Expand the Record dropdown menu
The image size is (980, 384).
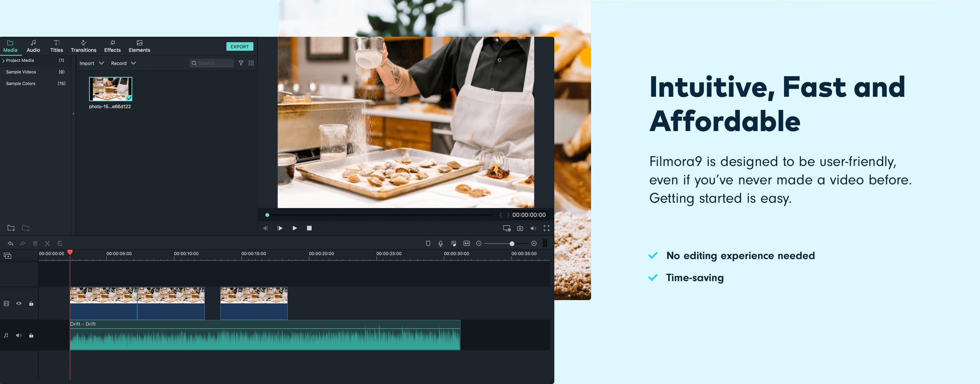click(x=123, y=62)
